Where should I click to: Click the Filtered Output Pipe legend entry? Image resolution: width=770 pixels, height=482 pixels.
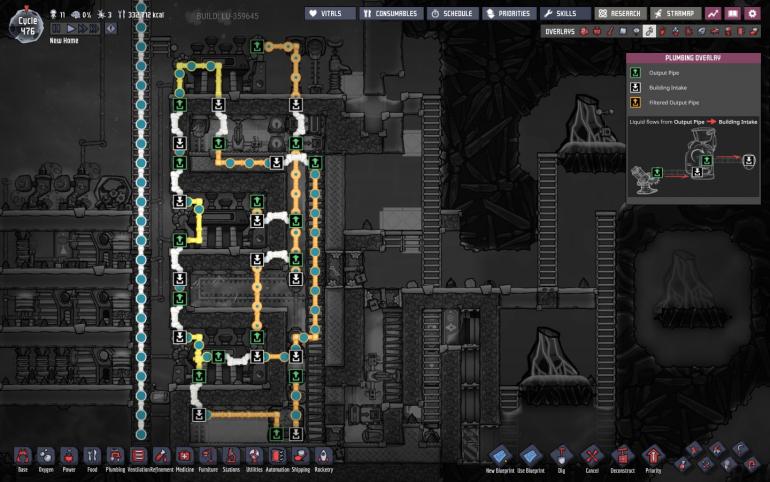[x=665, y=102]
